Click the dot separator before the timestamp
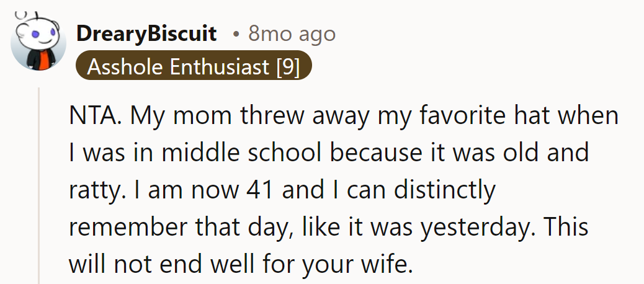 point(236,35)
